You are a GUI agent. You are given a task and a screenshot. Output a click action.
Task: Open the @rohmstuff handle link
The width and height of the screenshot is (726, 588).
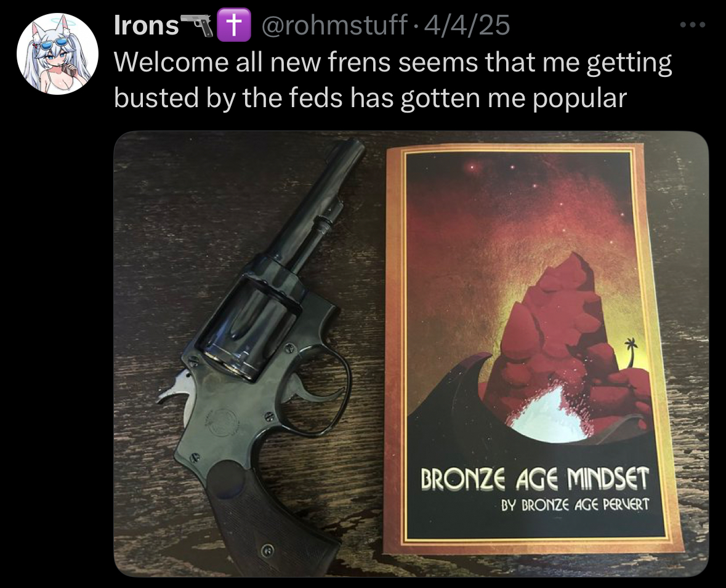335,25
